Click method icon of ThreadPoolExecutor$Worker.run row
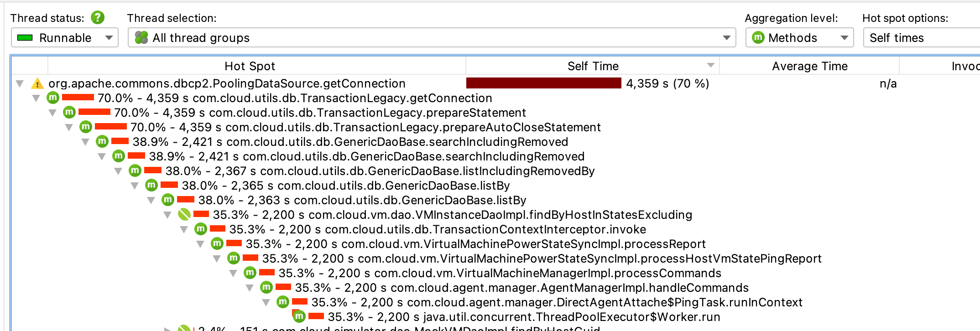This screenshot has height=331, width=980. (299, 316)
